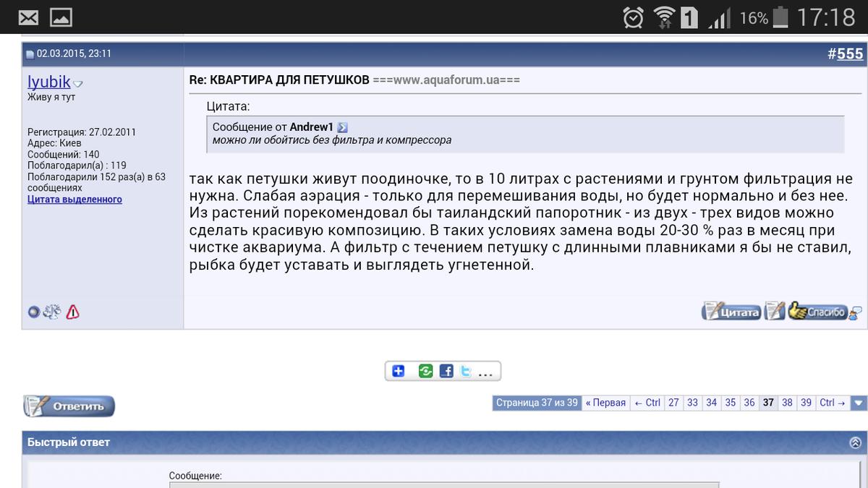Click the Цитата выделенного link
The height and width of the screenshot is (488, 868).
75,200
